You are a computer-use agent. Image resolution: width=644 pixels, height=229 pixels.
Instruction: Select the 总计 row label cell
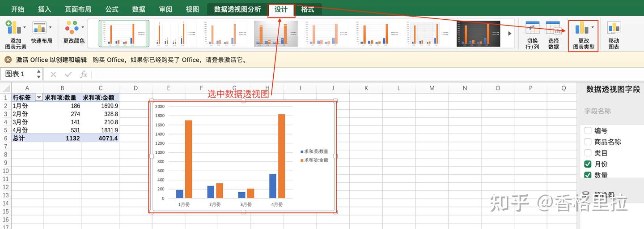27,138
